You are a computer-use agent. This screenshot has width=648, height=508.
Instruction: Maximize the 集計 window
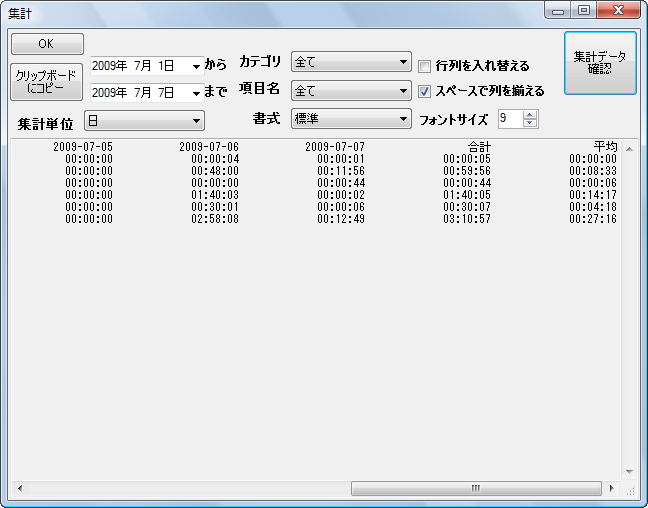[x=583, y=10]
